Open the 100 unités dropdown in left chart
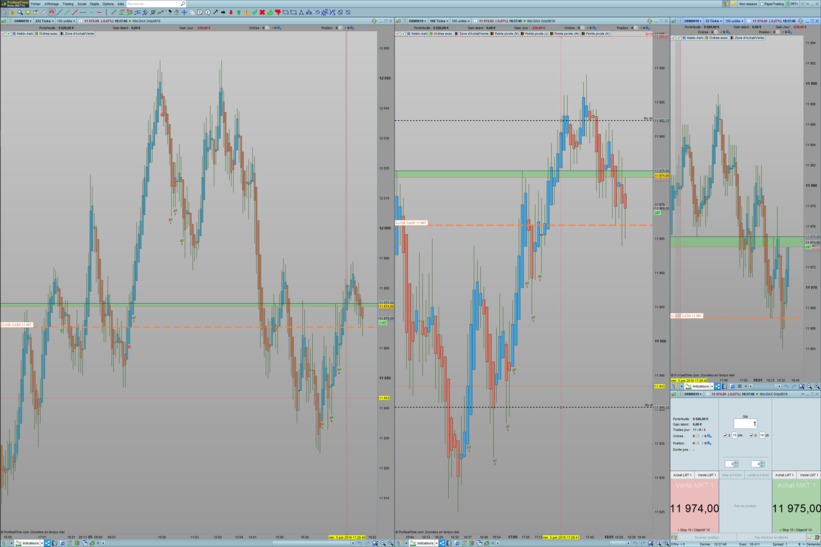Screen dimensions: 821x547 66,21
